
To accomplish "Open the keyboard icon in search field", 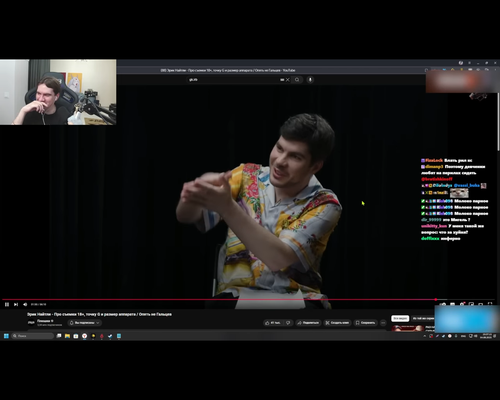I will pyautogui.click(x=282, y=80).
